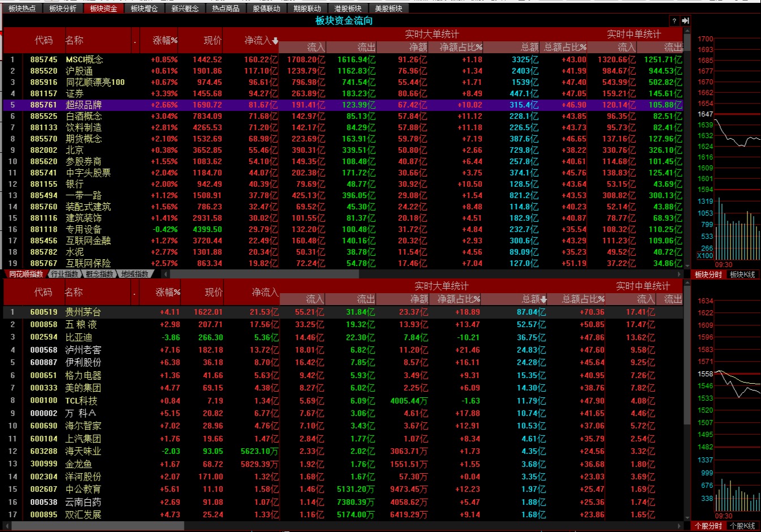Open the help question-mark icon
Viewport: 761px width, 532px height.
click(674, 20)
